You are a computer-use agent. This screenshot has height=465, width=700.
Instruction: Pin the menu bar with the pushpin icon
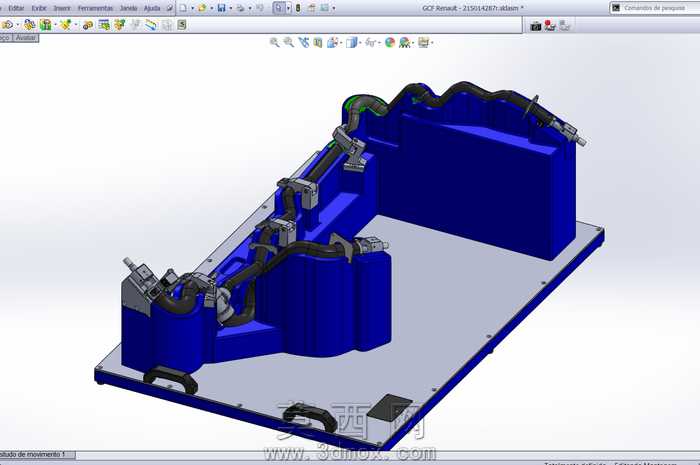170,8
